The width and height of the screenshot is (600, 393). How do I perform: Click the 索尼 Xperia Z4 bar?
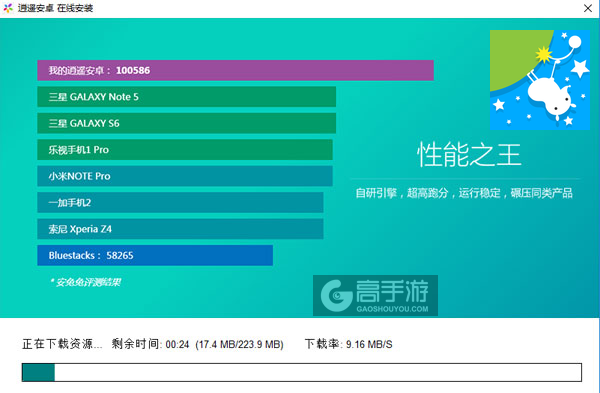(x=180, y=229)
